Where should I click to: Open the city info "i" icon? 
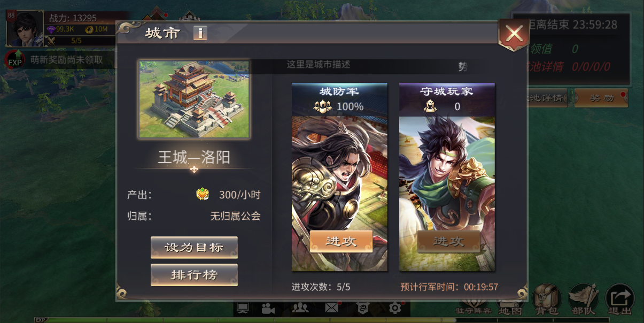[200, 34]
